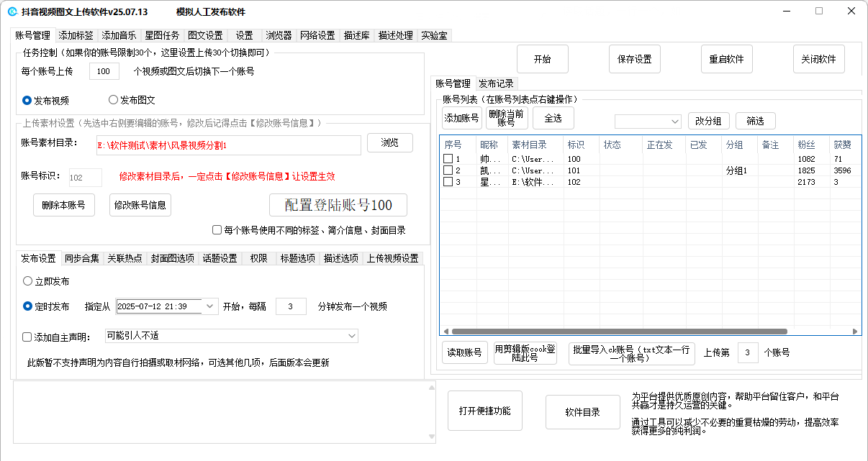Switch to the 添加音乐 tab
Viewport: 868px width, 461px height.
pyautogui.click(x=119, y=35)
